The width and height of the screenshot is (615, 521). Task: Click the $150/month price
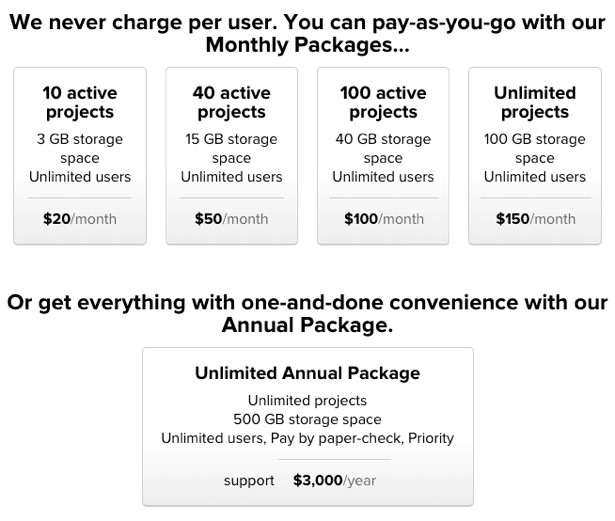point(535,219)
